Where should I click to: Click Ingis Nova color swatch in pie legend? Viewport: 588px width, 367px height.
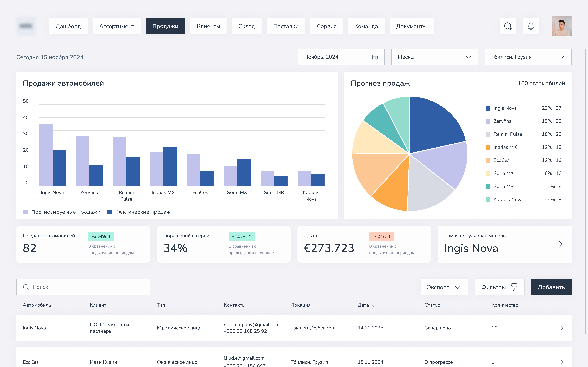488,108
